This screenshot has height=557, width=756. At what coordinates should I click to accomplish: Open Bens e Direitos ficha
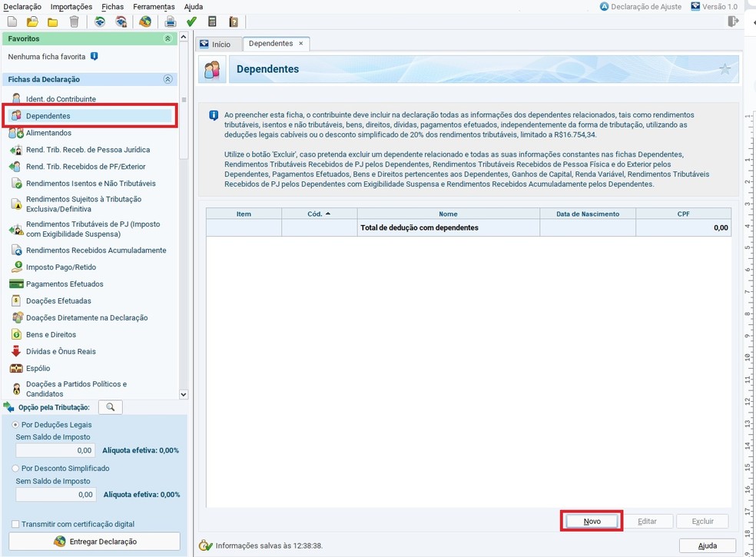pyautogui.click(x=51, y=335)
